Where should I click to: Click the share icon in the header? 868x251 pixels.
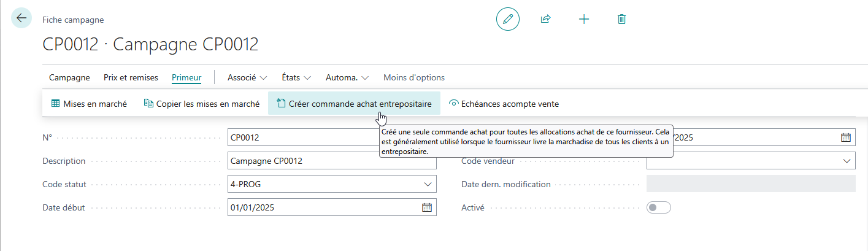point(545,19)
